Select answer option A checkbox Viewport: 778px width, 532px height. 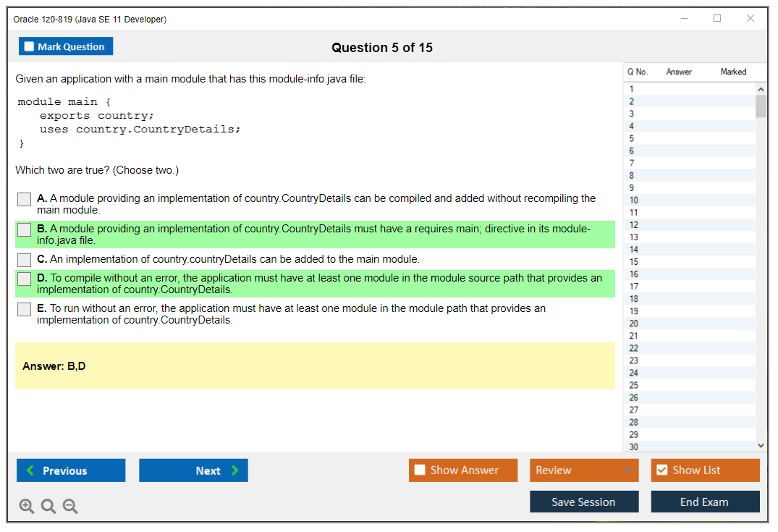tap(25, 199)
